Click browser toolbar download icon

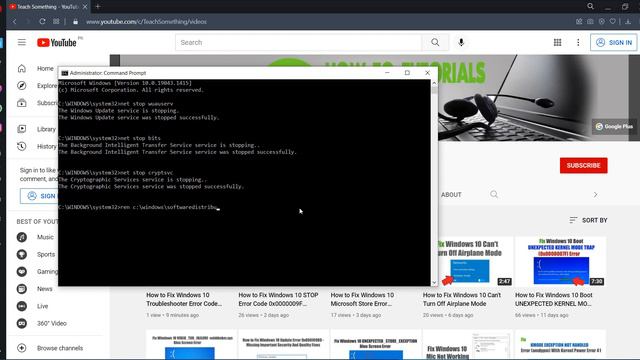[x=628, y=21]
